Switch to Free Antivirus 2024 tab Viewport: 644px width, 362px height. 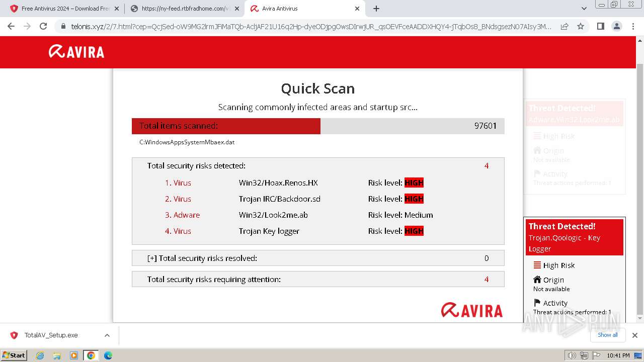[x=63, y=9]
